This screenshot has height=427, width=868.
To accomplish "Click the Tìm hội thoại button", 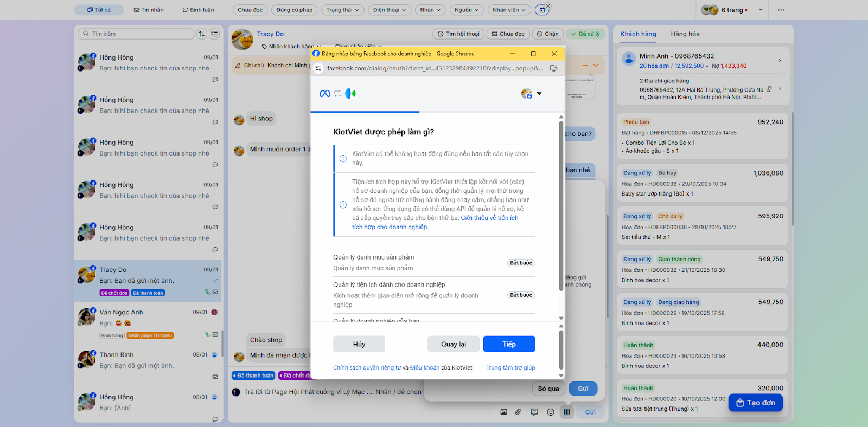I will point(458,34).
